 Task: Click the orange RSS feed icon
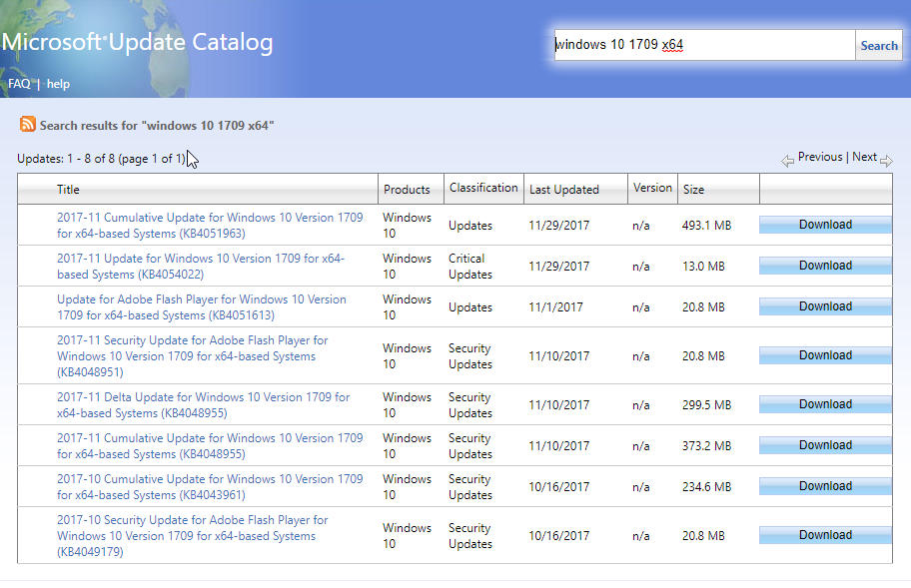[27, 124]
